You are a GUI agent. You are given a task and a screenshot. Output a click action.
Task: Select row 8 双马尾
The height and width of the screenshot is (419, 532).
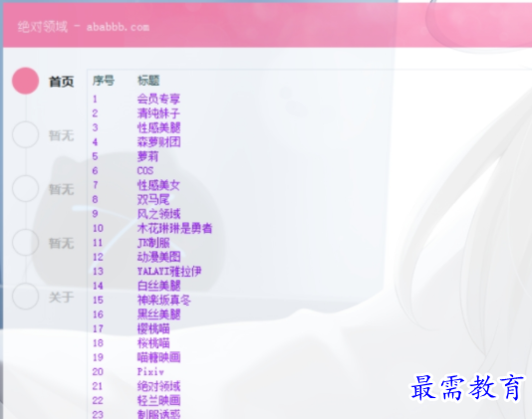(x=153, y=199)
